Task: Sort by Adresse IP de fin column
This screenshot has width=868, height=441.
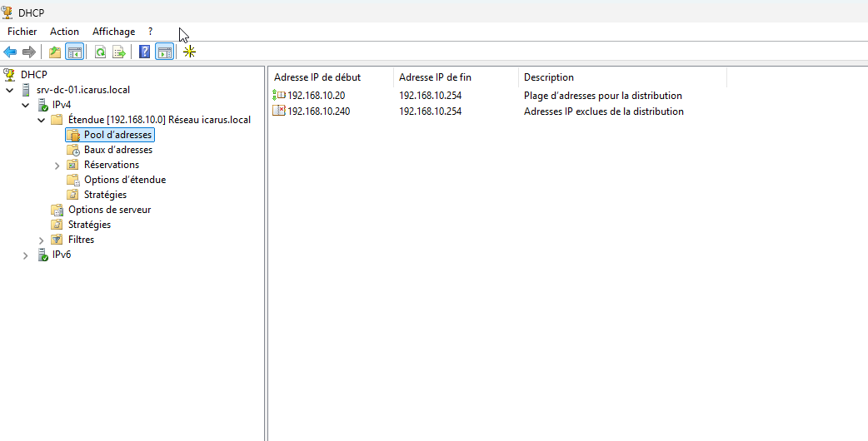Action: click(x=456, y=77)
